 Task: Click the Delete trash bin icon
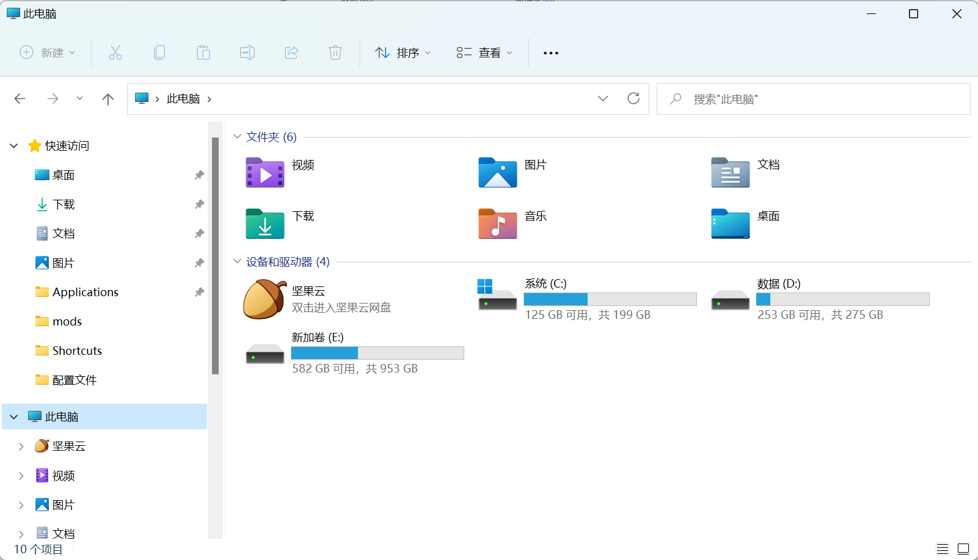[335, 53]
